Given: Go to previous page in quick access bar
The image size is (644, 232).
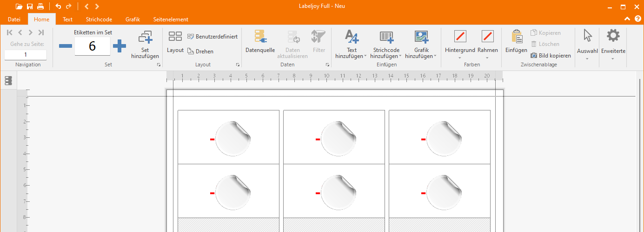Looking at the screenshot, I should click(x=86, y=6).
